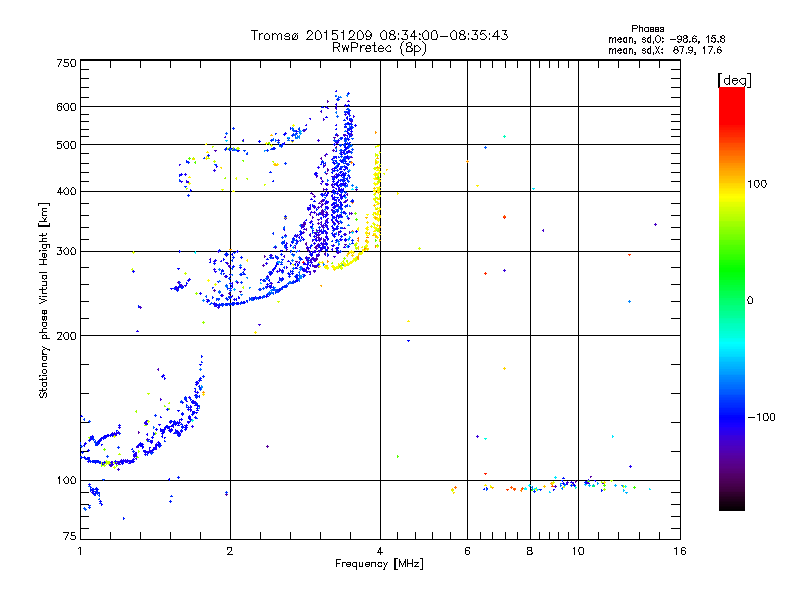The width and height of the screenshot is (800, 600).
Task: Click the color bar tick label "-100"
Action: pos(761,417)
